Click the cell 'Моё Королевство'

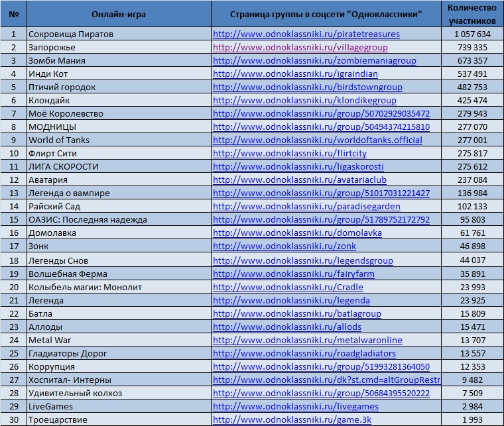click(x=119, y=113)
